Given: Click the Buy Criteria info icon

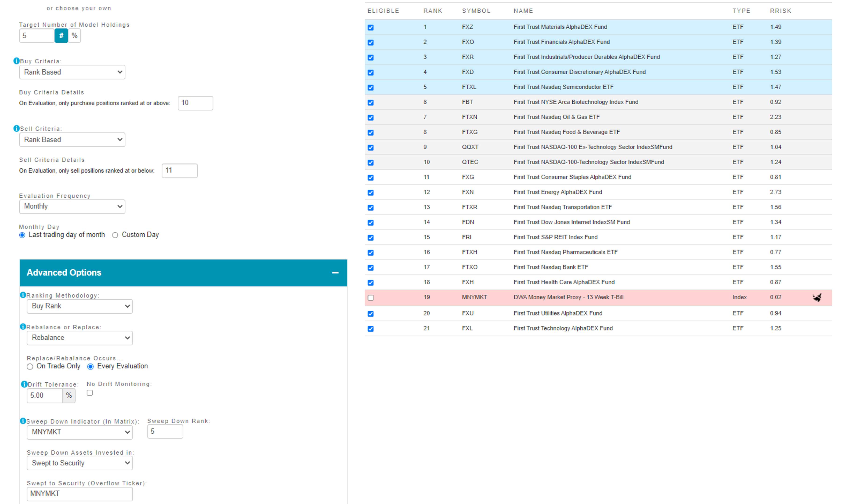Looking at the screenshot, I should 16,61.
